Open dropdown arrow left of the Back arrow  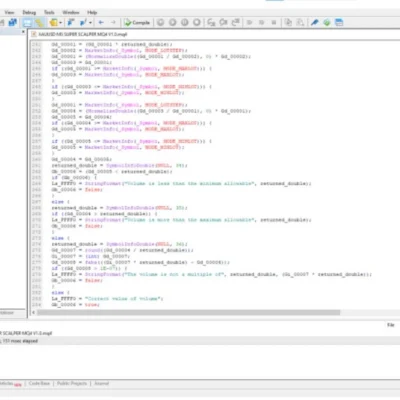pos(90,23)
